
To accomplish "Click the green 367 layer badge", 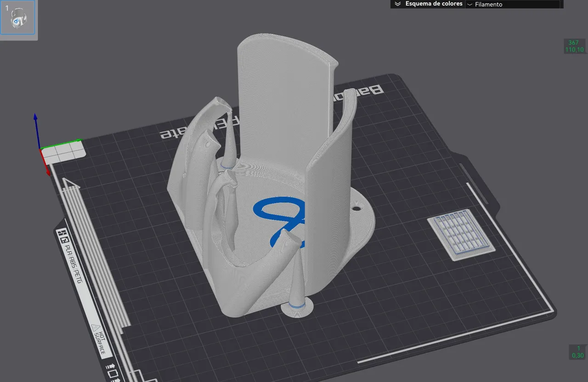I will (x=572, y=43).
